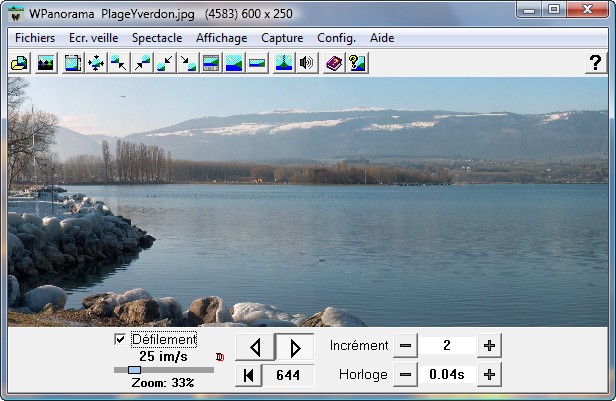The image size is (616, 401).
Task: Click the show control panel display icon
Action: [211, 63]
